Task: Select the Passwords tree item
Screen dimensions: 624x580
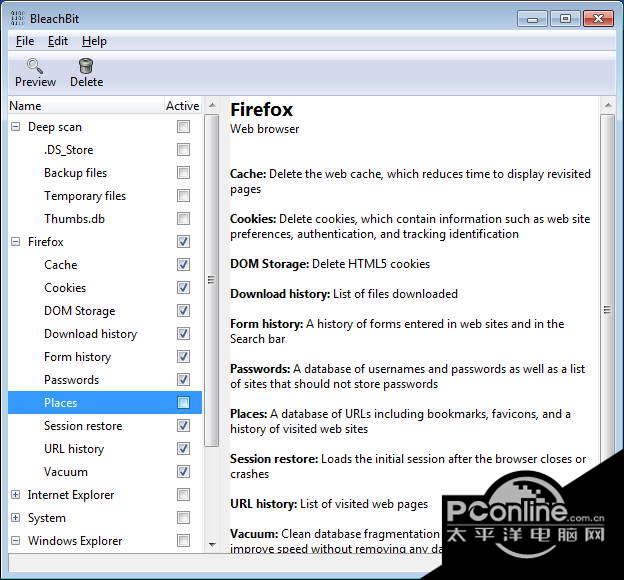Action: 71,380
